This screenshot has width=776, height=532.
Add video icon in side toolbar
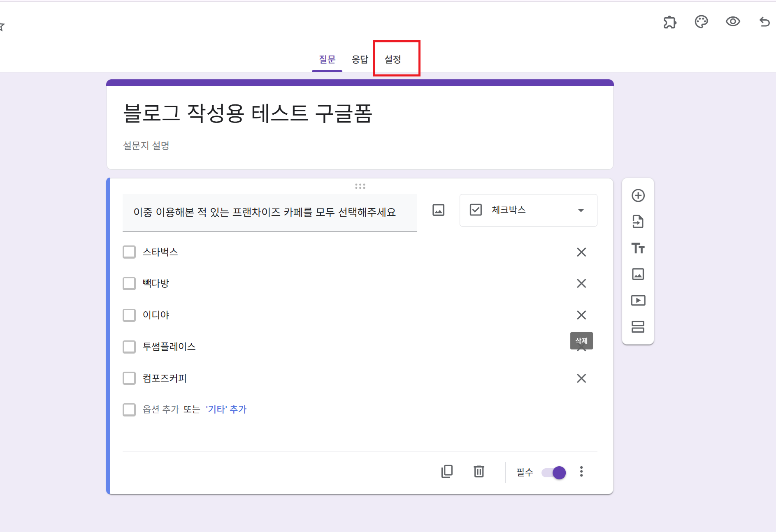pyautogui.click(x=638, y=301)
